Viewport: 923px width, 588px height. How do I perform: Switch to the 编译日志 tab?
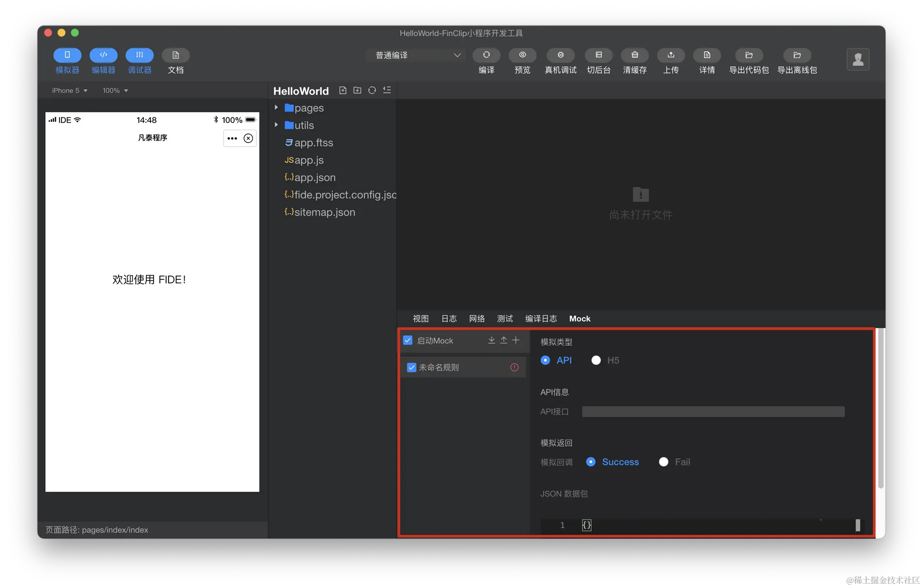540,318
